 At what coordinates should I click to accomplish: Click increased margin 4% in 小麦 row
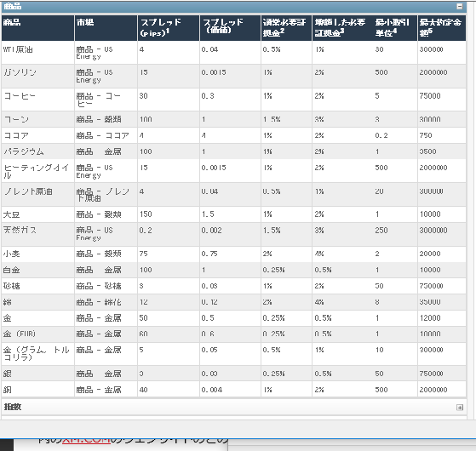[319, 254]
